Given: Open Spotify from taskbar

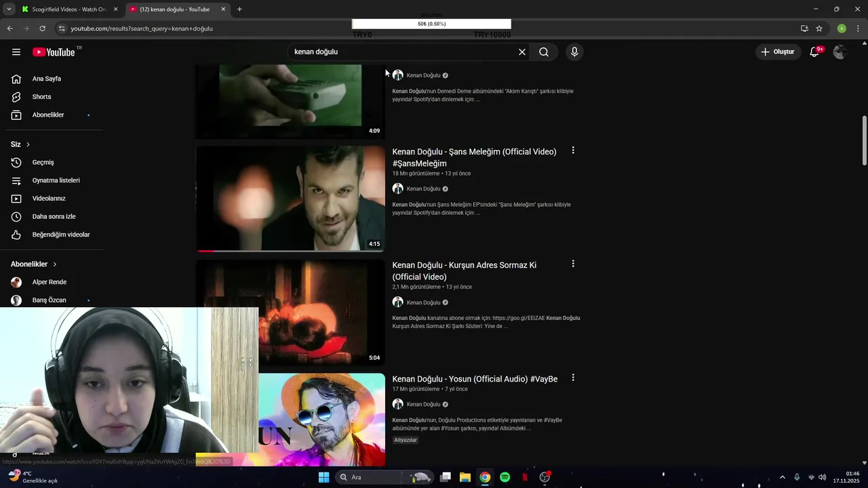Looking at the screenshot, I should (505, 477).
